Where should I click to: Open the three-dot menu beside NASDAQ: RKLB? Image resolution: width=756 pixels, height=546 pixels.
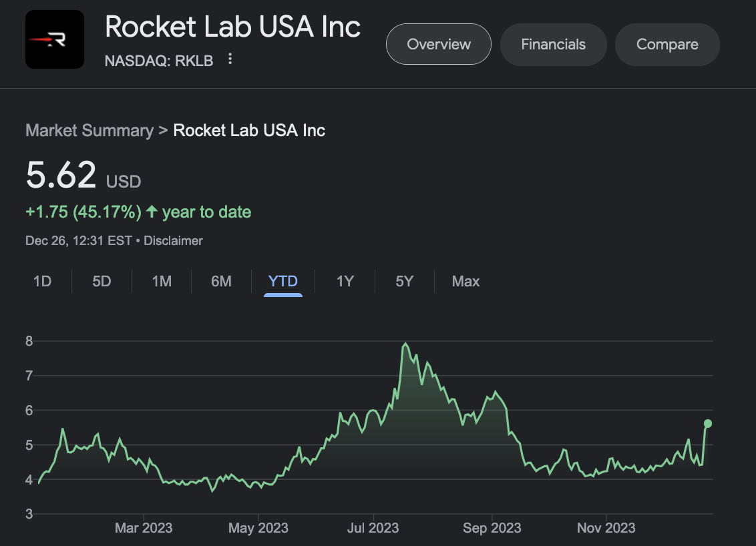[230, 59]
